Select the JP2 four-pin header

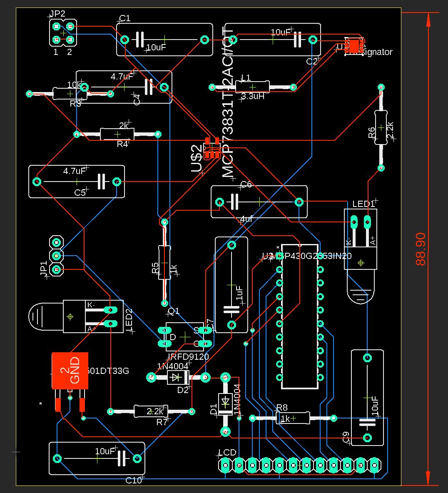click(63, 33)
